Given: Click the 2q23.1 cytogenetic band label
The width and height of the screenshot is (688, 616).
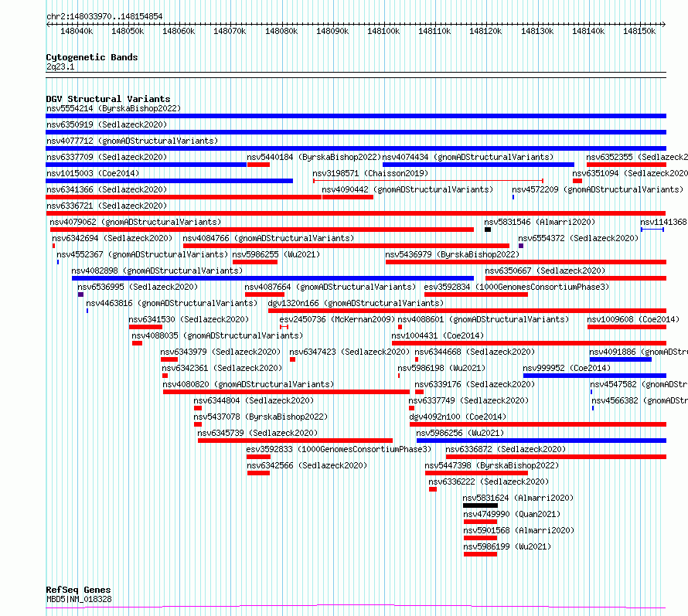Looking at the screenshot, I should tap(60, 66).
